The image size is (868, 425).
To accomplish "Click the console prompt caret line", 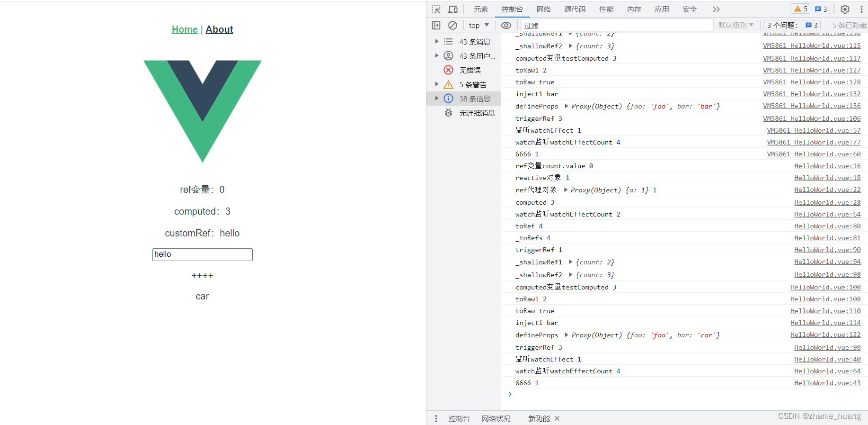I will [684, 394].
